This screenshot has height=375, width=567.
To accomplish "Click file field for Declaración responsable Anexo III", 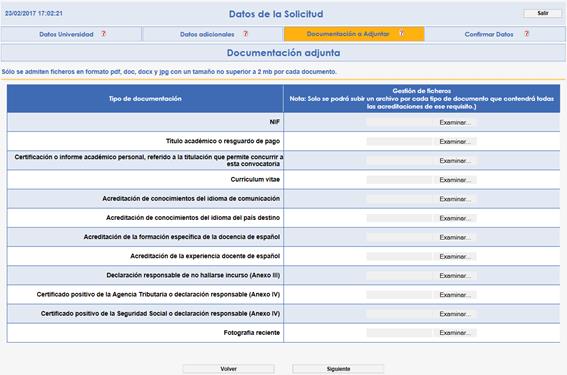I will click(x=399, y=276).
